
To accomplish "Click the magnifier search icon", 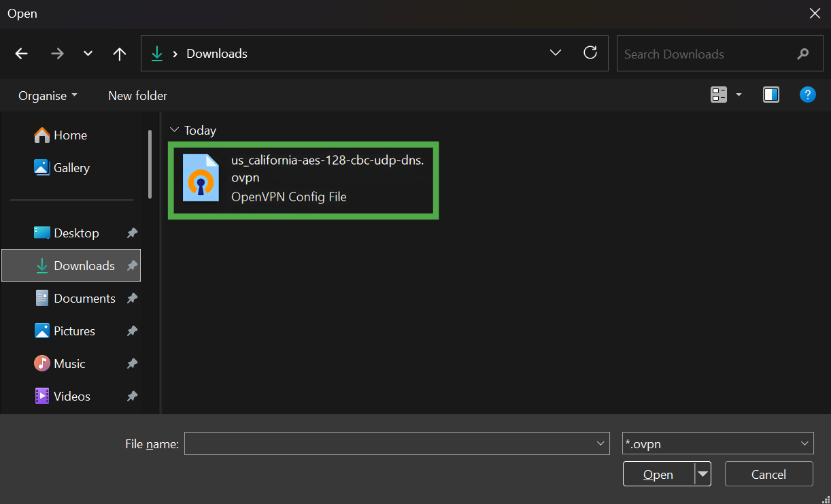I will point(803,54).
